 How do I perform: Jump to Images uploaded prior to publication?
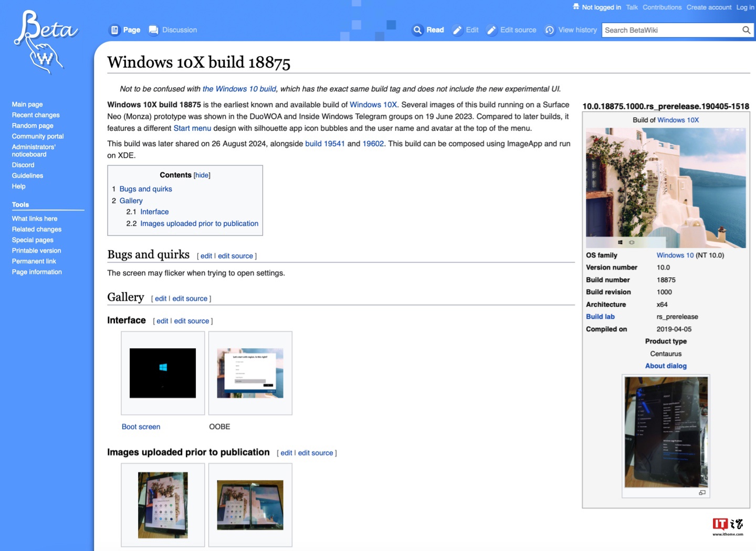(199, 223)
